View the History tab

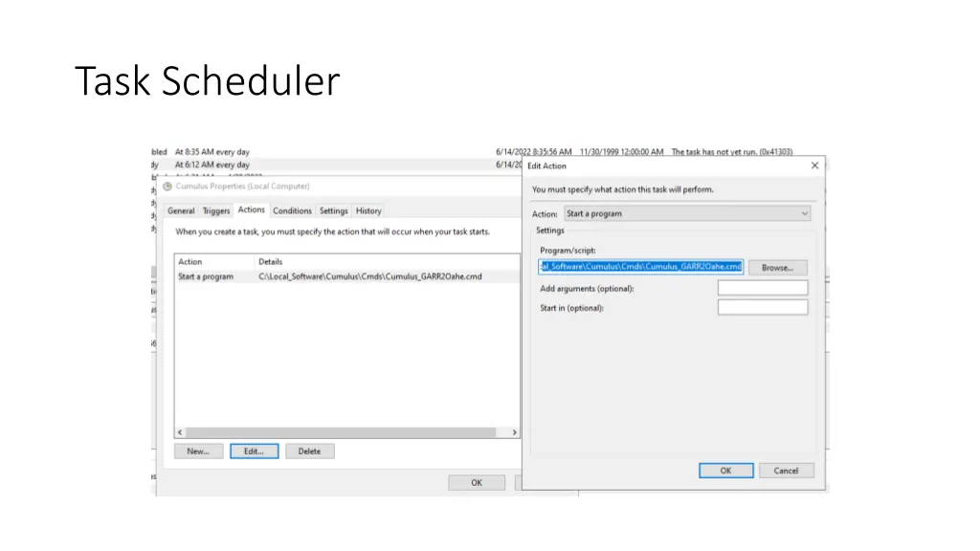368,211
